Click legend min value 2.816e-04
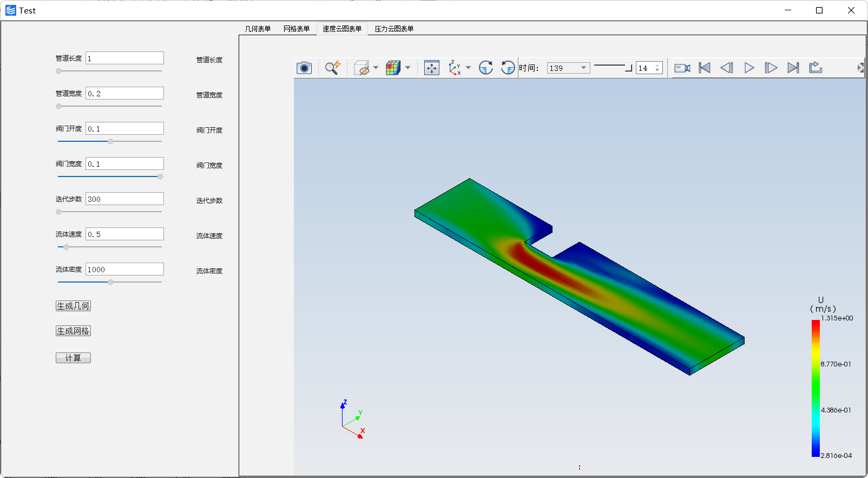 [836, 456]
